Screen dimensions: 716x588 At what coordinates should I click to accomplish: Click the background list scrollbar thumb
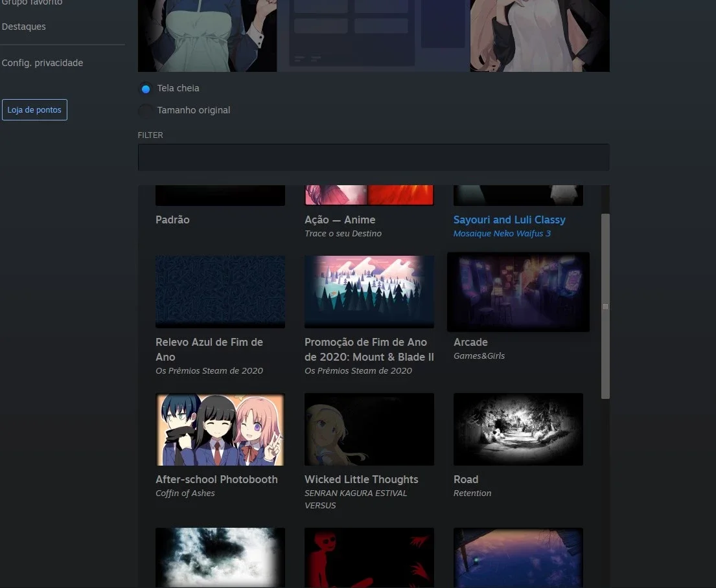click(605, 306)
